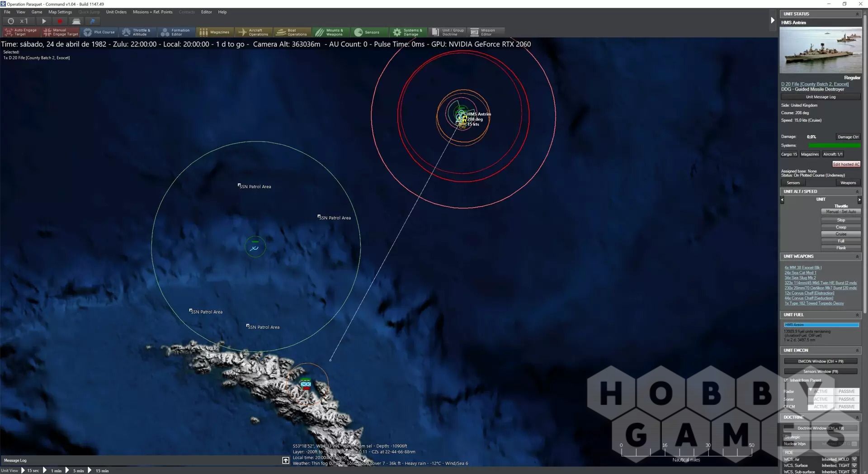Set Radar to ACTIVE

tap(821, 392)
